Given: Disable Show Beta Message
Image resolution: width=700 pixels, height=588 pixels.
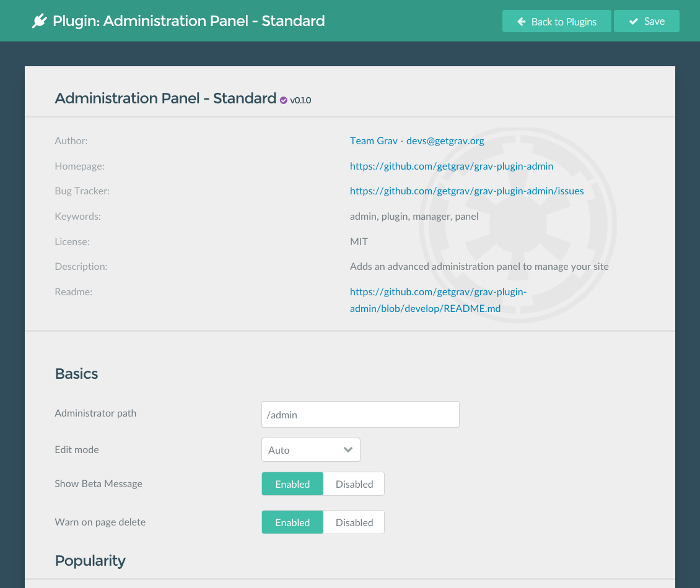Looking at the screenshot, I should pyautogui.click(x=354, y=484).
